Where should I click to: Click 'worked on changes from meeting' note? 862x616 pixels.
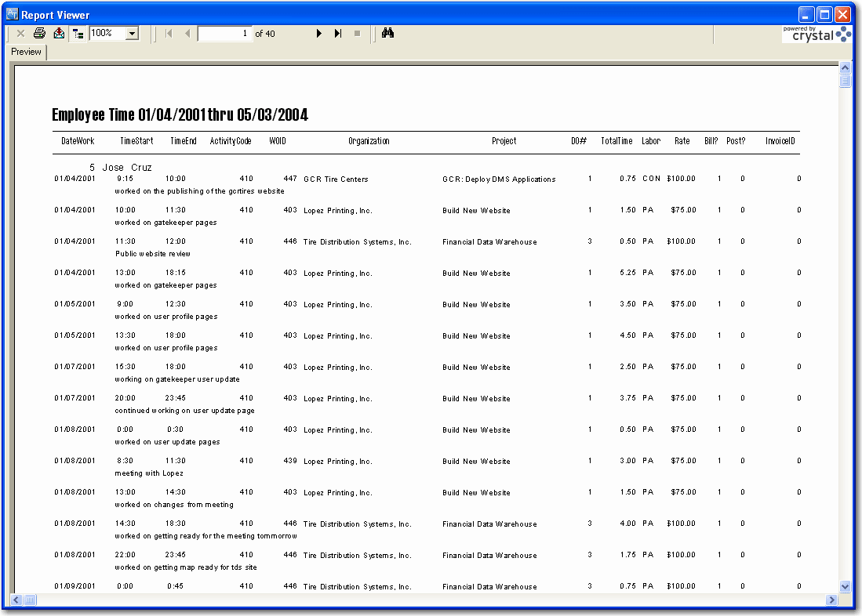pos(174,505)
